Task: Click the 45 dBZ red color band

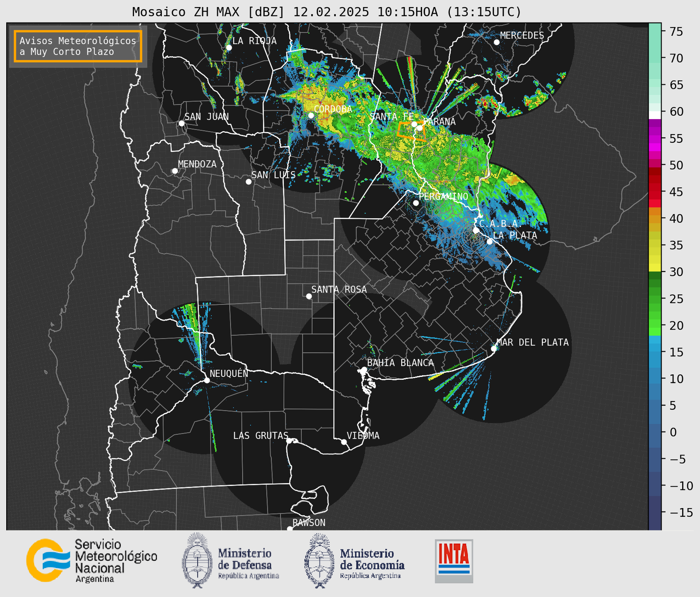Action: pyautogui.click(x=655, y=192)
